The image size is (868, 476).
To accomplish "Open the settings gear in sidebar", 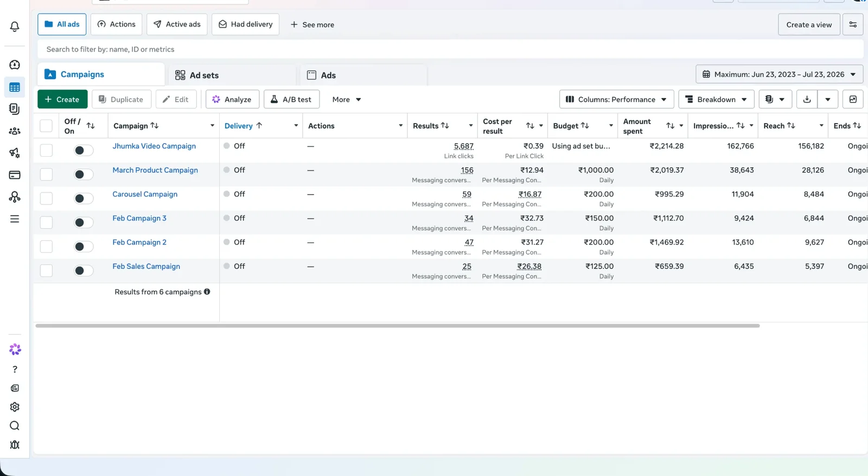I will coord(15,407).
